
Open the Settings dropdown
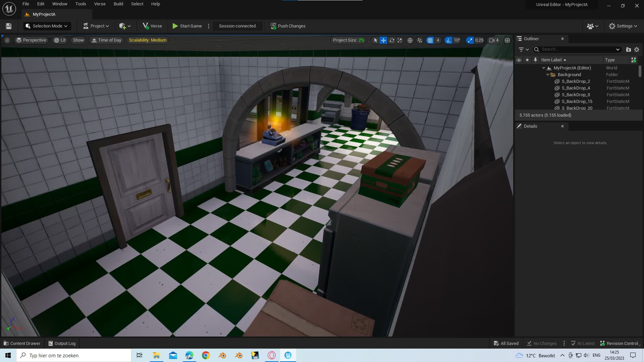(x=623, y=26)
